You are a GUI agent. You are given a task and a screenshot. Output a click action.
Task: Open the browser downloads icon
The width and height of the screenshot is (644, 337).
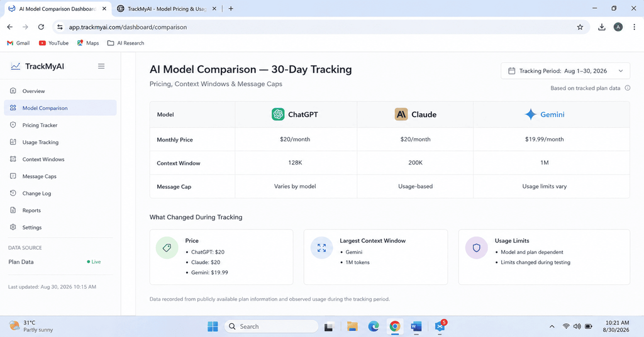coord(602,27)
